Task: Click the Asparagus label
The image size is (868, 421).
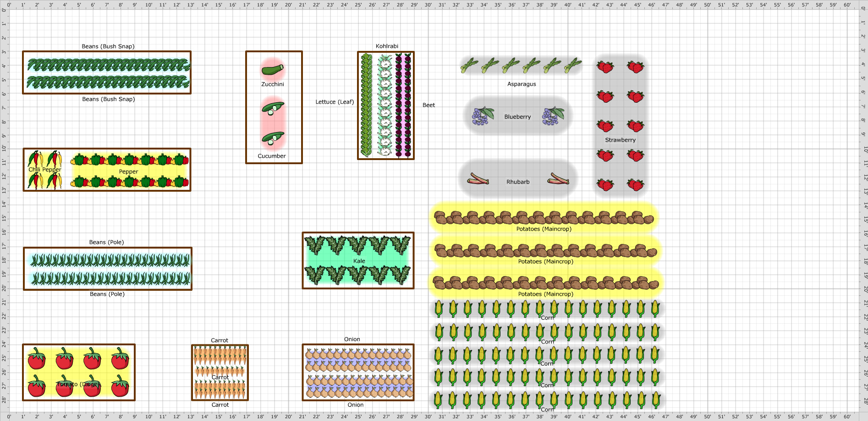Action: [x=522, y=84]
